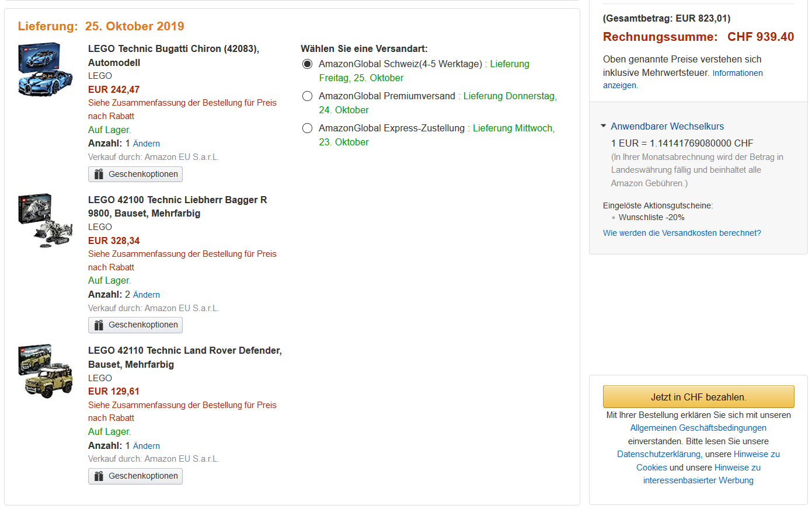Collapse the Anwendbarer Wechselkurs section arrow
Image resolution: width=812 pixels, height=509 pixels.
[x=604, y=126]
